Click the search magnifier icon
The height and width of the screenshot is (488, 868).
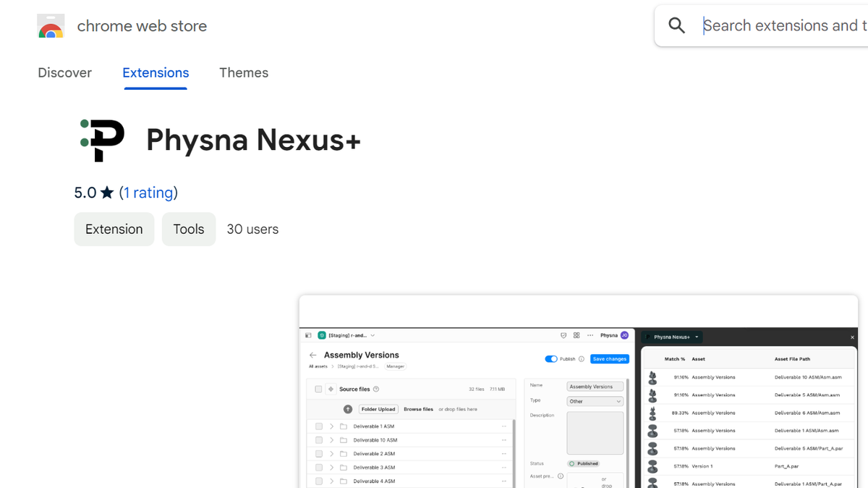pos(676,25)
